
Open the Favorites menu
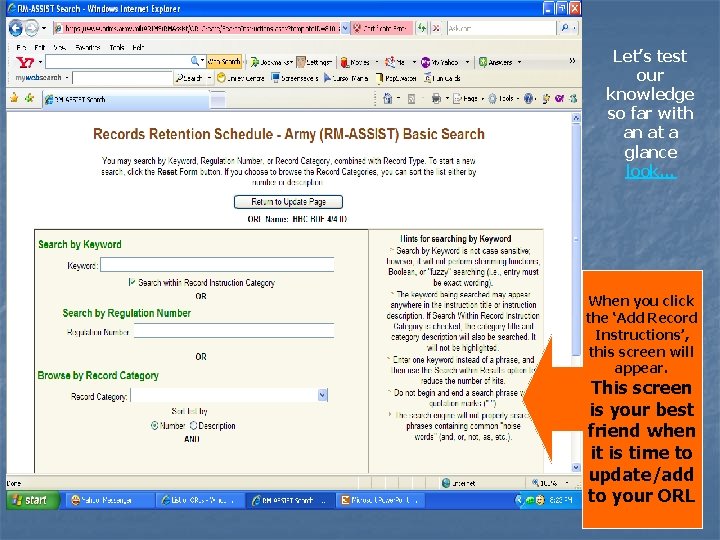click(x=87, y=47)
